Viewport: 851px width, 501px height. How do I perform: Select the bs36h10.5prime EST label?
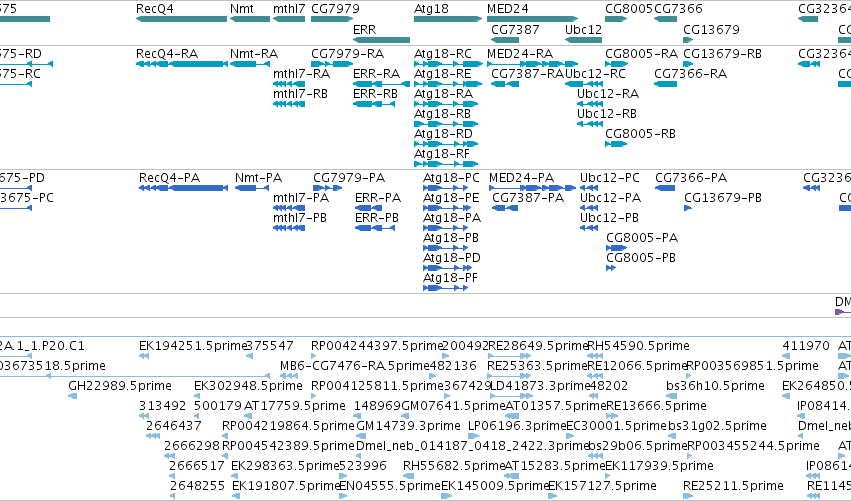pos(715,386)
